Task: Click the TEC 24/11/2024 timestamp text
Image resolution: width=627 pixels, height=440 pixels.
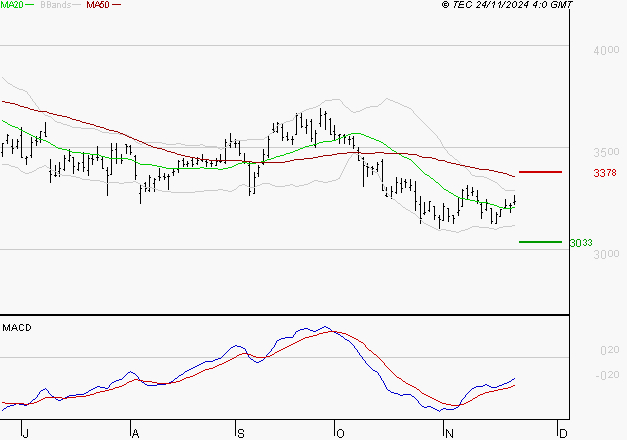Action: tap(507, 5)
